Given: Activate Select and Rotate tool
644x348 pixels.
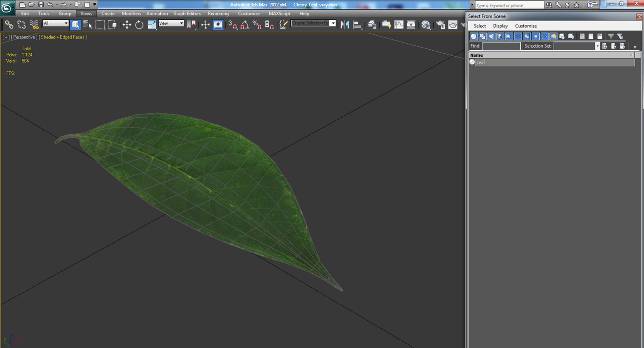Looking at the screenshot, I should pos(139,25).
